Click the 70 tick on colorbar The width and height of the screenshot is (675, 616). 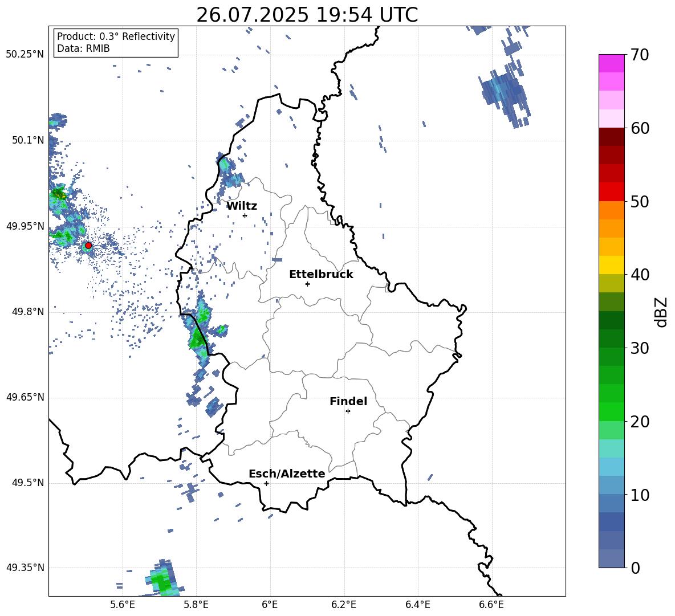click(640, 55)
